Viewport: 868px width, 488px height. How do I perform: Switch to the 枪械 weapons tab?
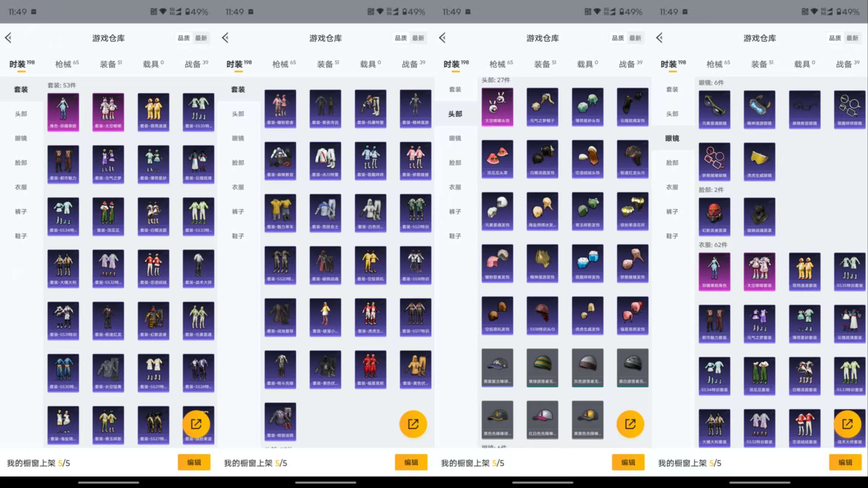tap(63, 63)
